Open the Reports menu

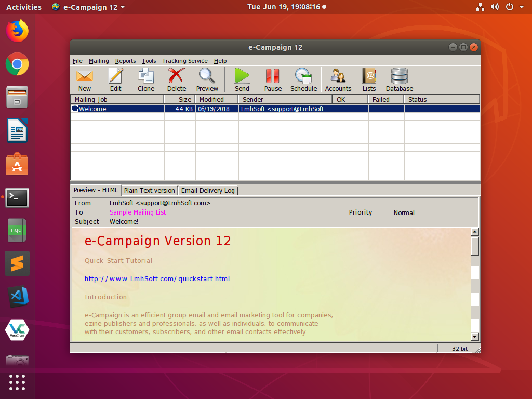[125, 61]
